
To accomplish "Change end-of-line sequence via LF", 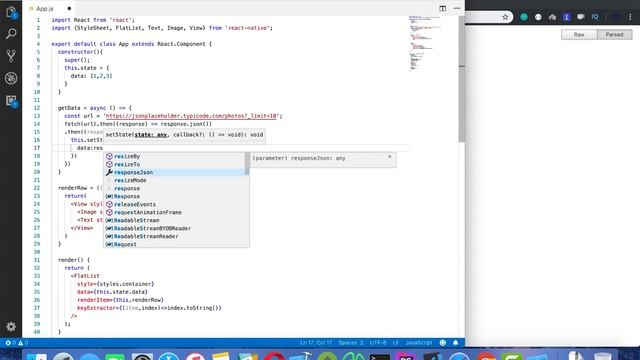I will coord(396,343).
